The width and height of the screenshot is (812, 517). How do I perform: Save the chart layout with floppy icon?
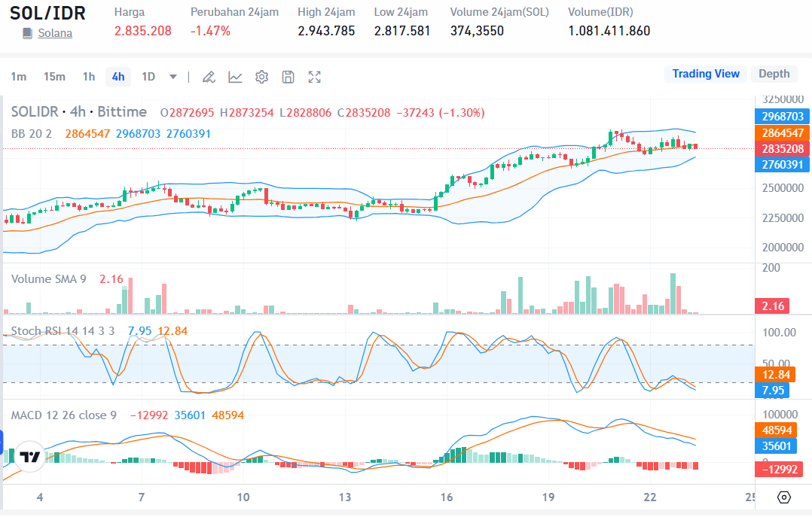[x=287, y=76]
